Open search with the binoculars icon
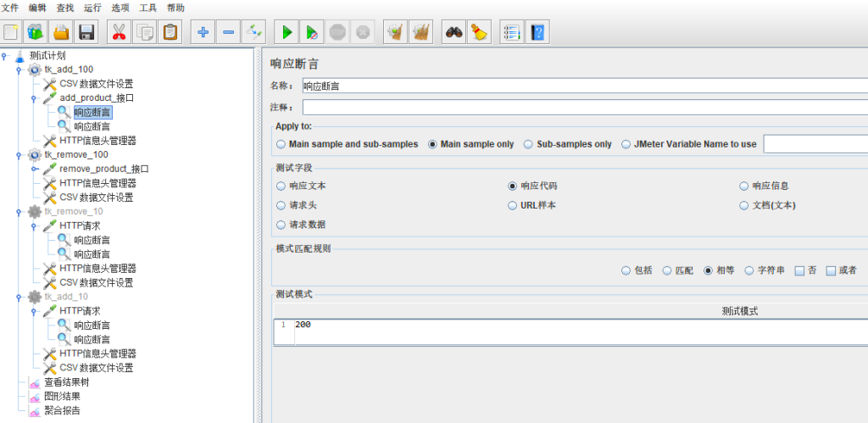 pos(454,32)
